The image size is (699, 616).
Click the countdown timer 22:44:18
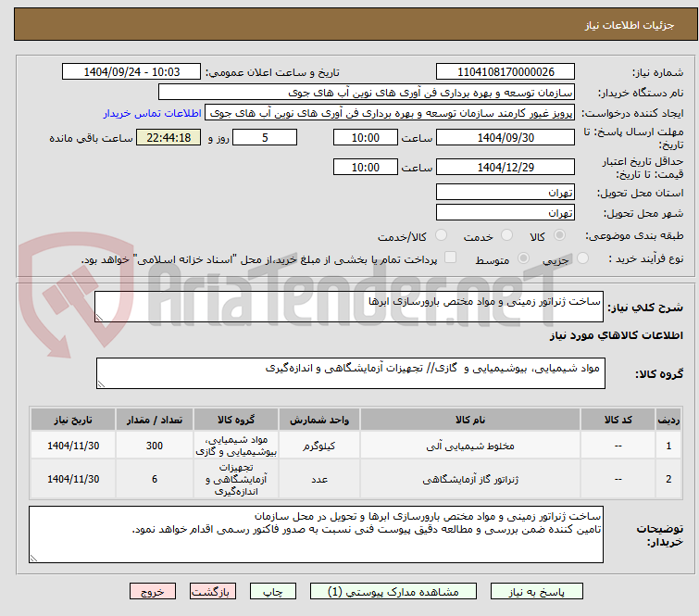point(169,137)
